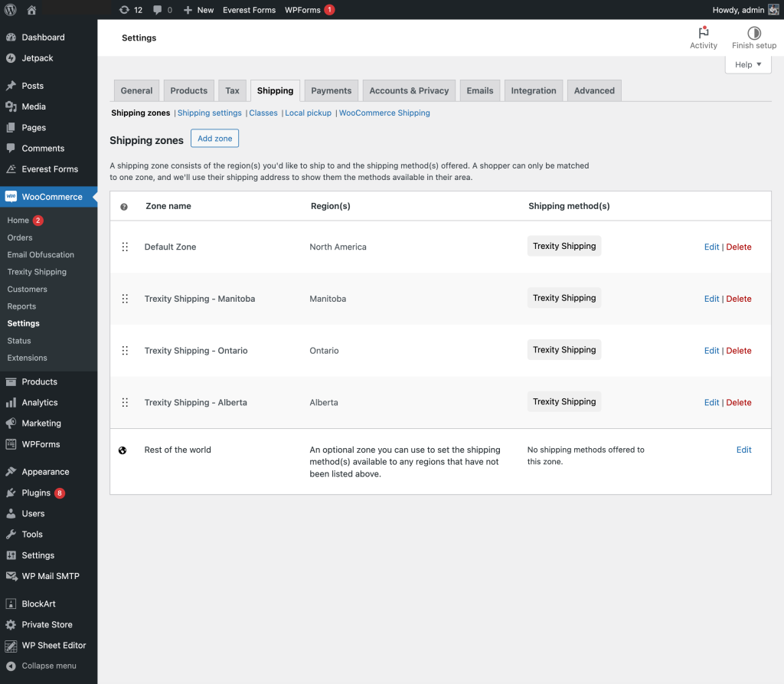Open Email Obfuscation submenu item

pos(41,255)
